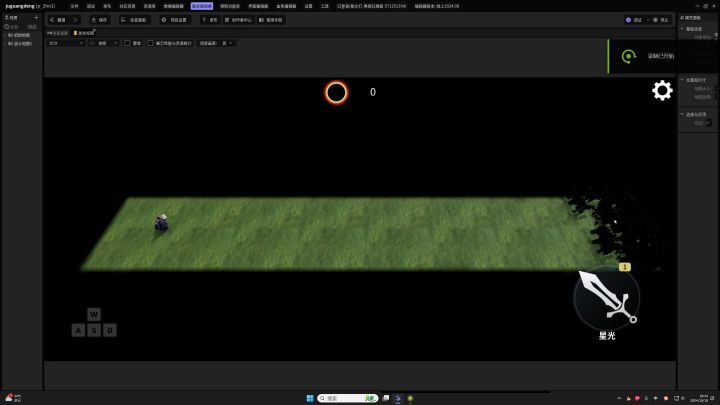This screenshot has height=405, width=720.
Task: Click the Windows Start icon on the taskbar
Action: pos(310,398)
